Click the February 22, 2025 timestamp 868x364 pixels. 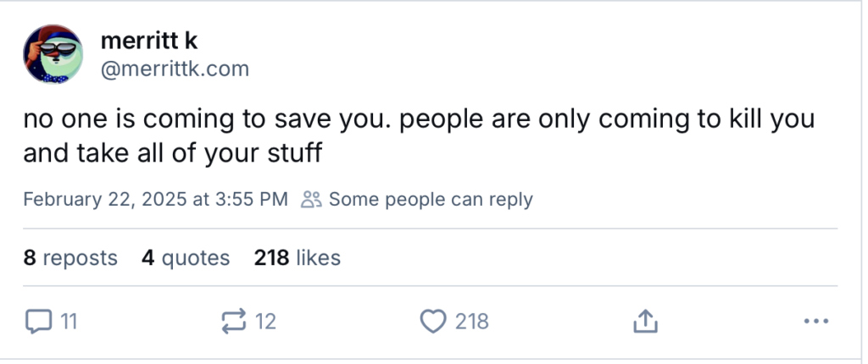click(155, 200)
